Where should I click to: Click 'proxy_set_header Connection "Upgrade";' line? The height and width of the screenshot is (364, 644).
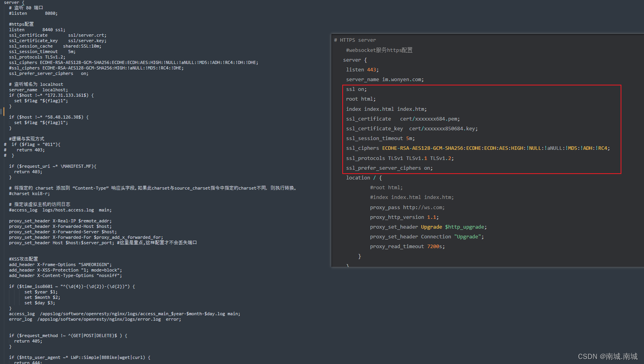point(427,236)
